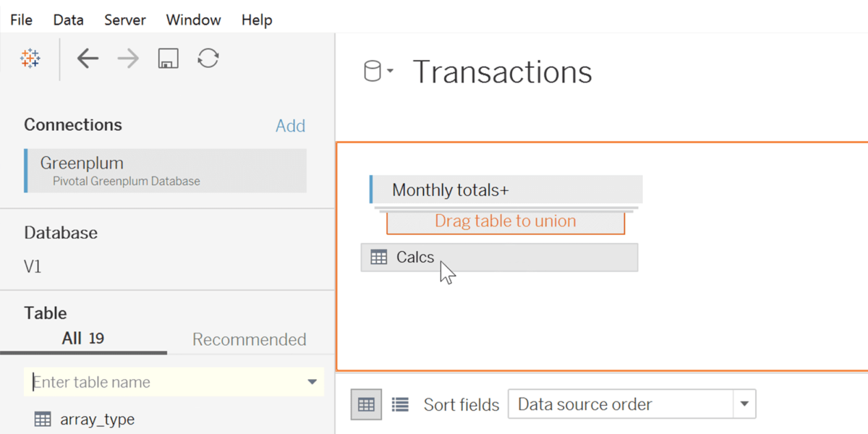Image resolution: width=868 pixels, height=434 pixels.
Task: Select the Greenplum connection entry
Action: click(165, 170)
